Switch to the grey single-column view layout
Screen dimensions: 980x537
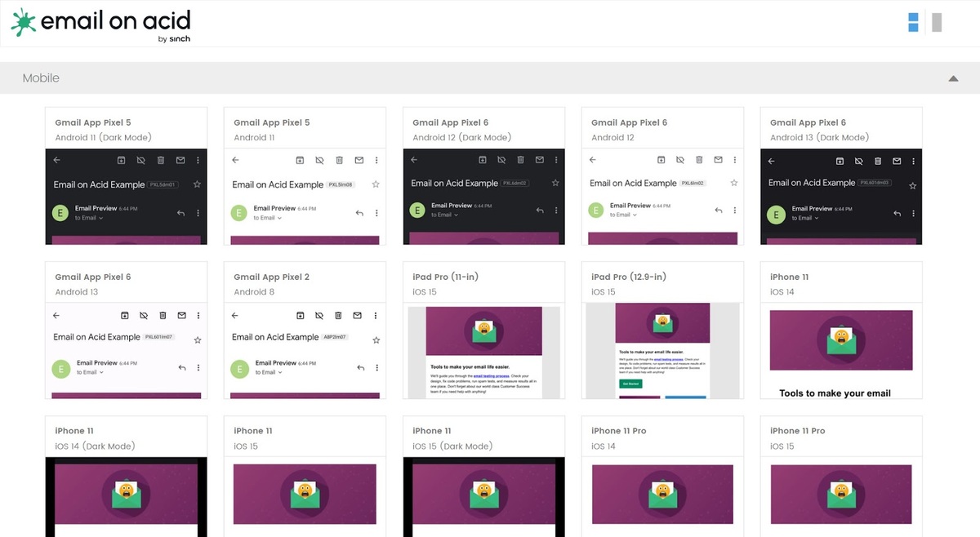[937, 22]
